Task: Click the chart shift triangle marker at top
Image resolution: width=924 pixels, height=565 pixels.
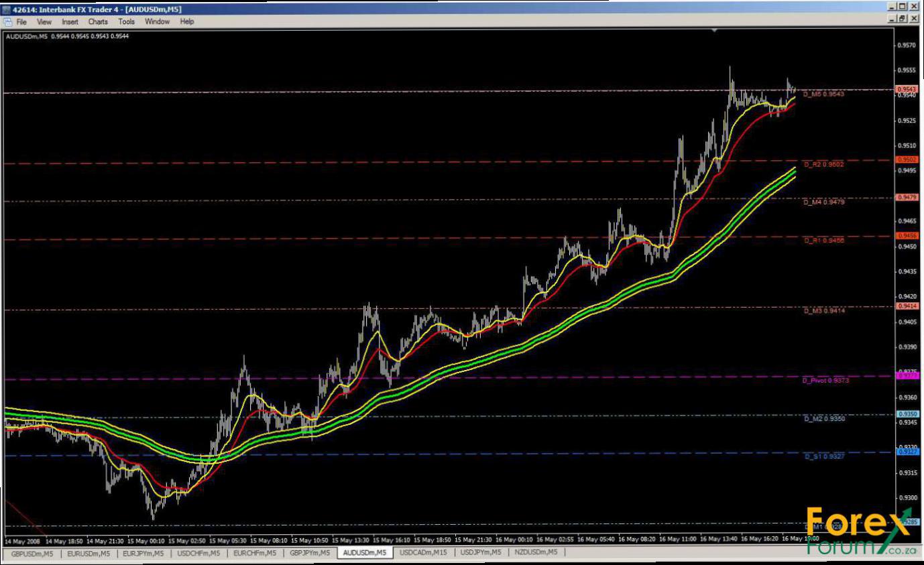Action: [x=715, y=30]
